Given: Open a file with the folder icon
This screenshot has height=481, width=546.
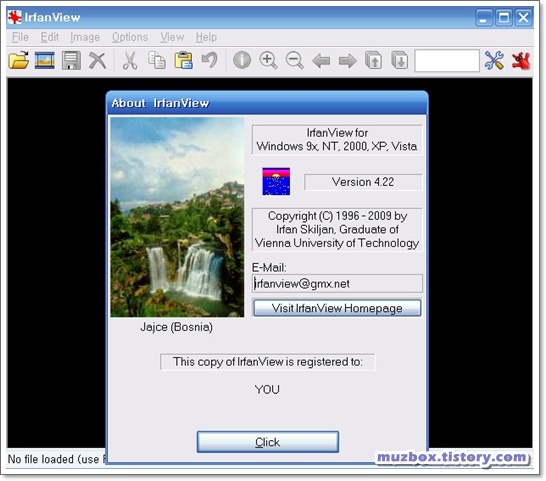Looking at the screenshot, I should (18, 60).
